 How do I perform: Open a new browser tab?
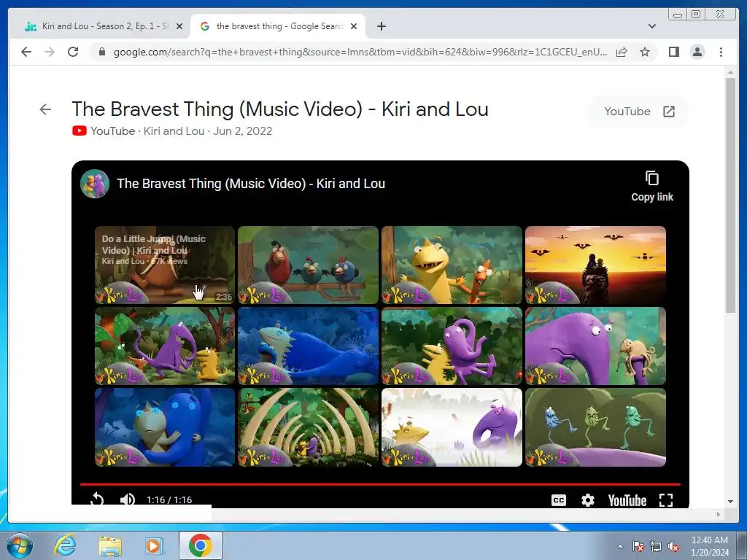point(381,26)
